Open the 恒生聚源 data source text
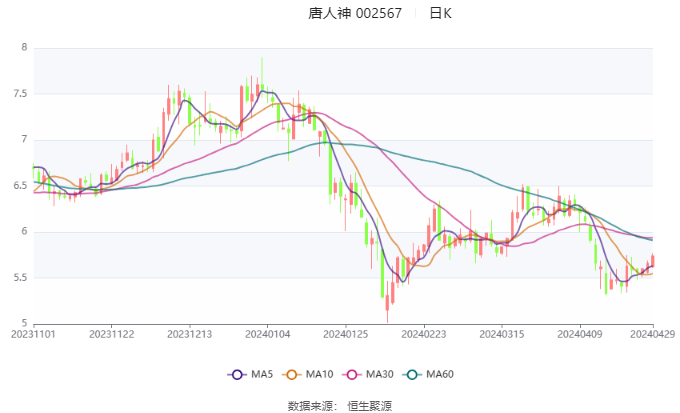Image resolution: width=680 pixels, height=413 pixels. (370, 405)
